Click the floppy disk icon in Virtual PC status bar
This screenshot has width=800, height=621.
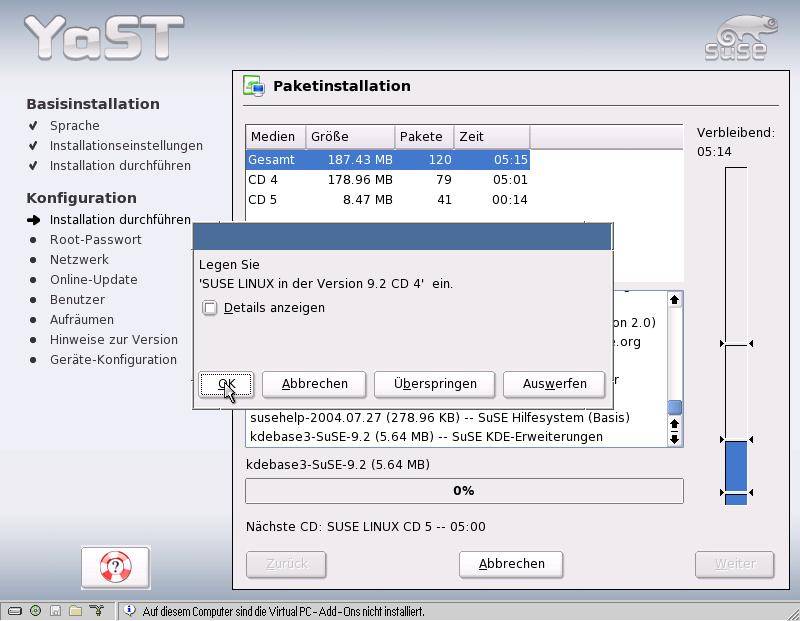coord(56,610)
